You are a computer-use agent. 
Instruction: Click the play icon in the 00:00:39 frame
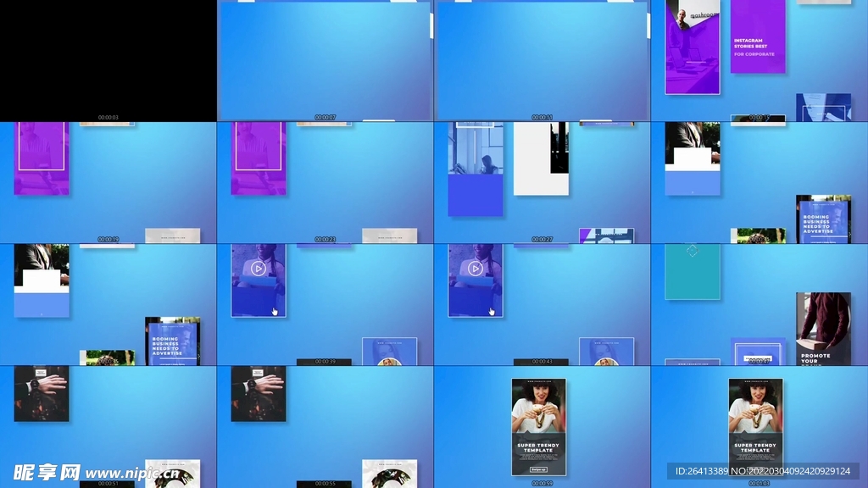(259, 269)
